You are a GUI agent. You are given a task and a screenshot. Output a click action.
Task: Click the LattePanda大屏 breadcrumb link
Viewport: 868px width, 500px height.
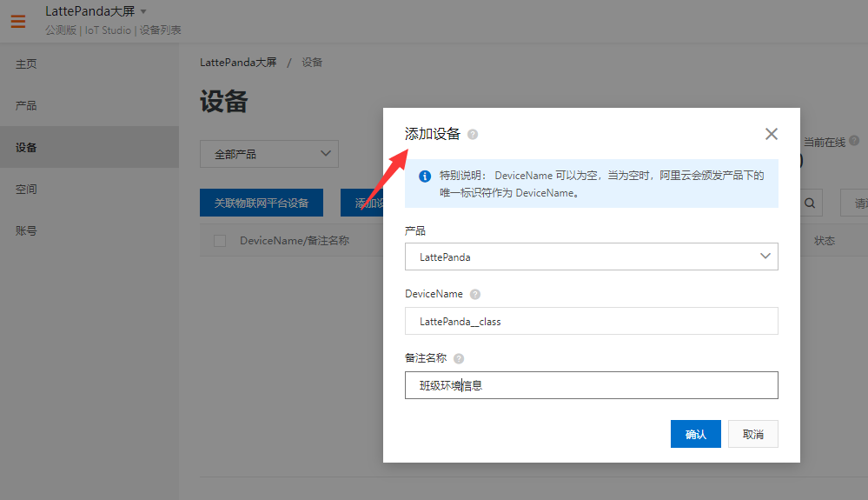(238, 63)
